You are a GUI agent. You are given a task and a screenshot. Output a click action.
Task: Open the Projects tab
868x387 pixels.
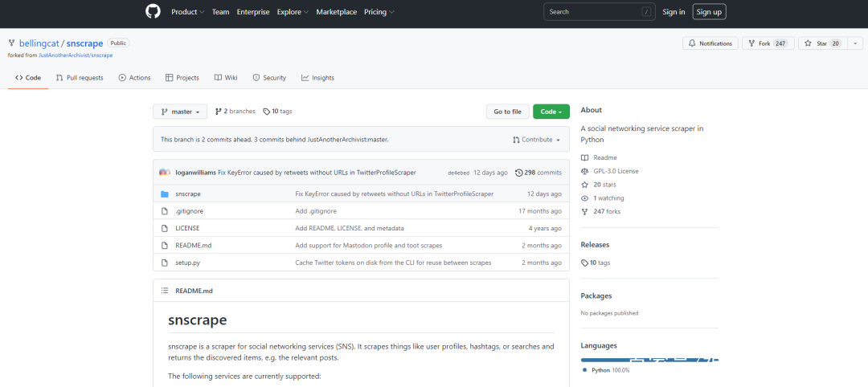pos(182,78)
